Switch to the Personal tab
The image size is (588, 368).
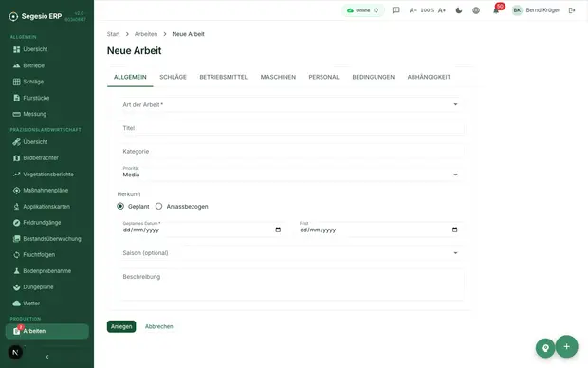[x=324, y=77]
